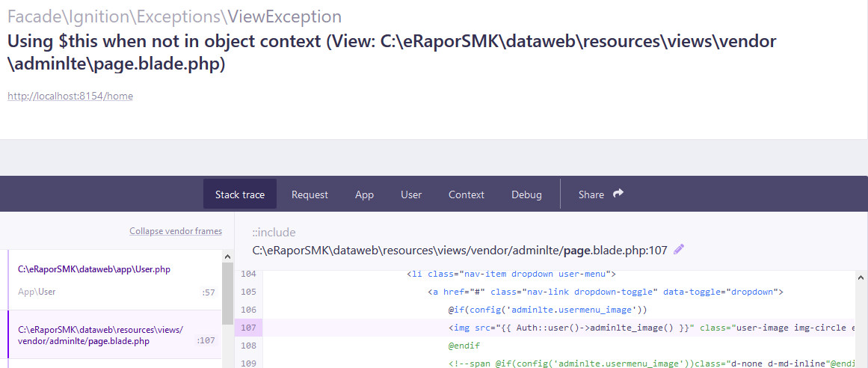Switch to the Debug tab
This screenshot has height=368, width=868.
(x=526, y=194)
